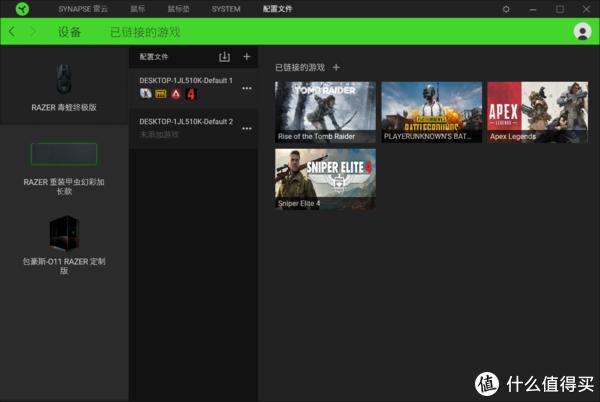Go forward with the right arrow

point(33,31)
